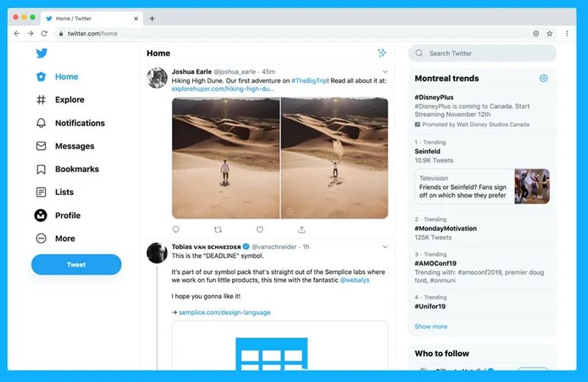Screen dimensions: 588x382
Task: Open the Seinfeld trending topic
Action: click(x=428, y=151)
